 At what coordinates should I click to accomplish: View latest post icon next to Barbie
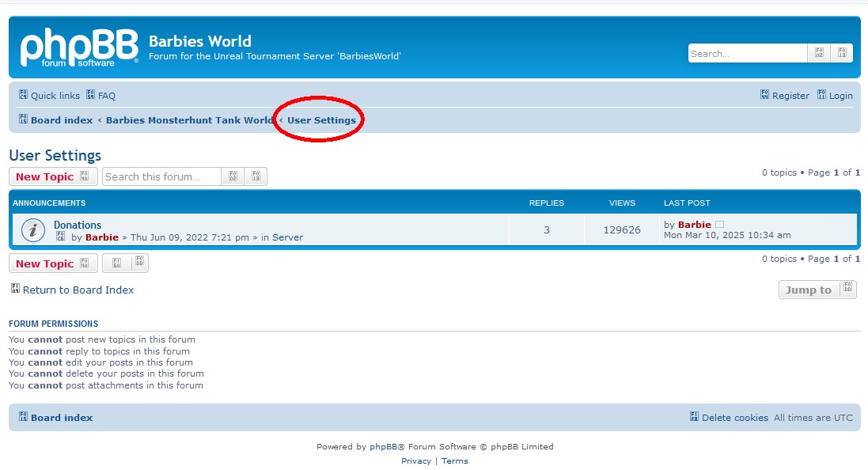(x=719, y=225)
